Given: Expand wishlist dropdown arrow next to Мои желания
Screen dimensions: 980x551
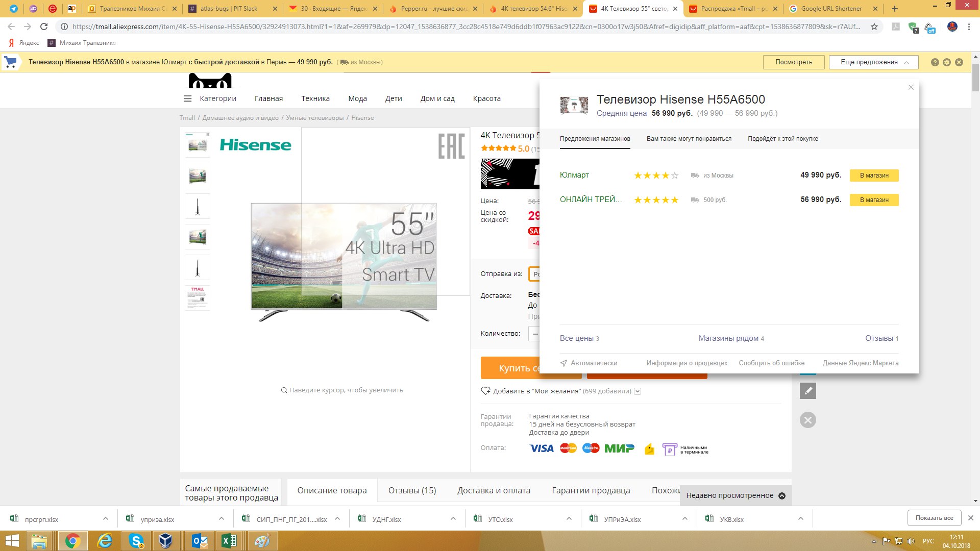Looking at the screenshot, I should 638,391.
